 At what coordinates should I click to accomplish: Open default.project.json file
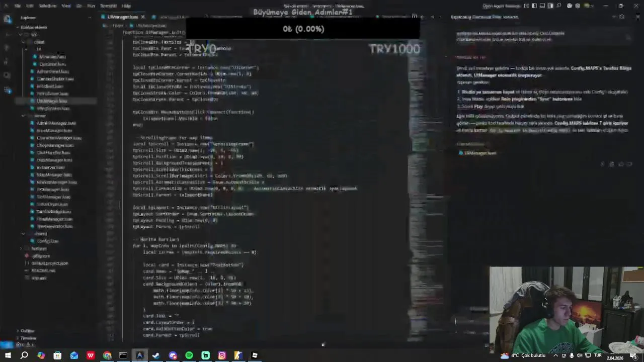(x=50, y=263)
